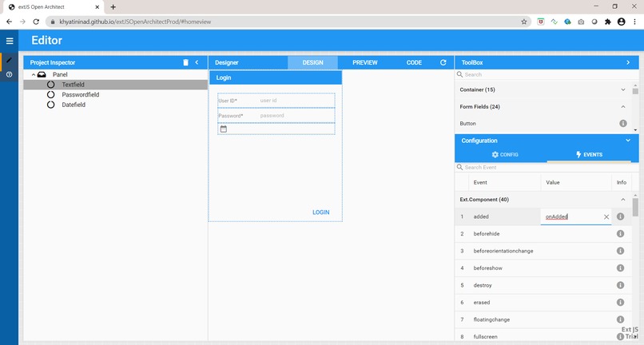644x345 pixels.
Task: Collapse the ToolBox panel arrow
Action: click(627, 62)
